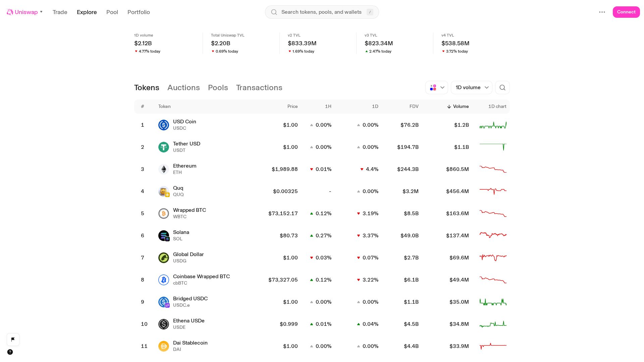This screenshot has width=644, height=362.
Task: Open the Ethereum token name
Action: pyautogui.click(x=185, y=166)
